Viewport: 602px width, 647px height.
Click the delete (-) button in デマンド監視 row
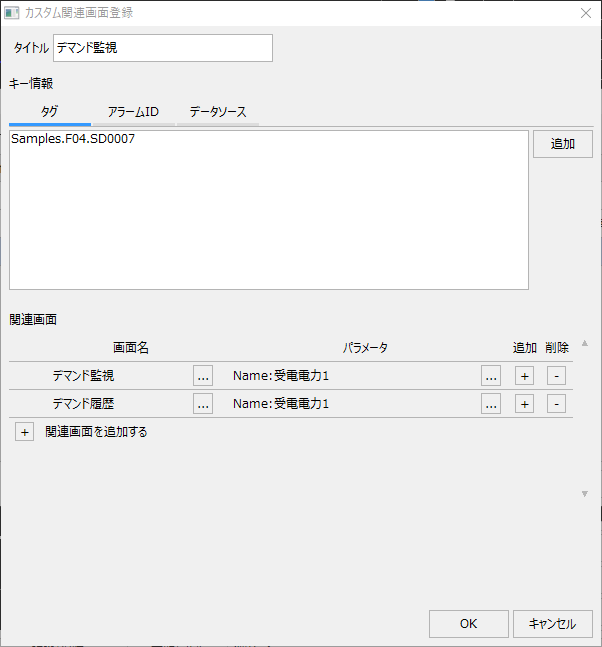pos(557,376)
